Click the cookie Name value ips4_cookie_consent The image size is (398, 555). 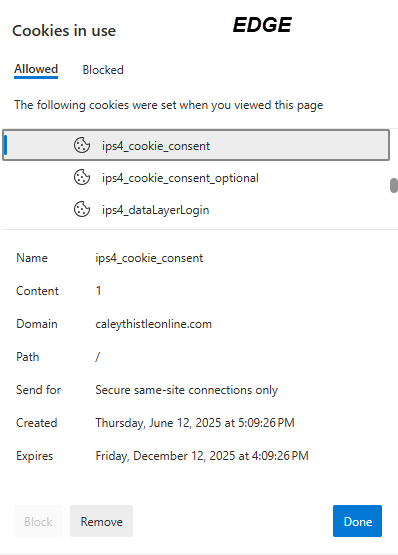pyautogui.click(x=149, y=258)
